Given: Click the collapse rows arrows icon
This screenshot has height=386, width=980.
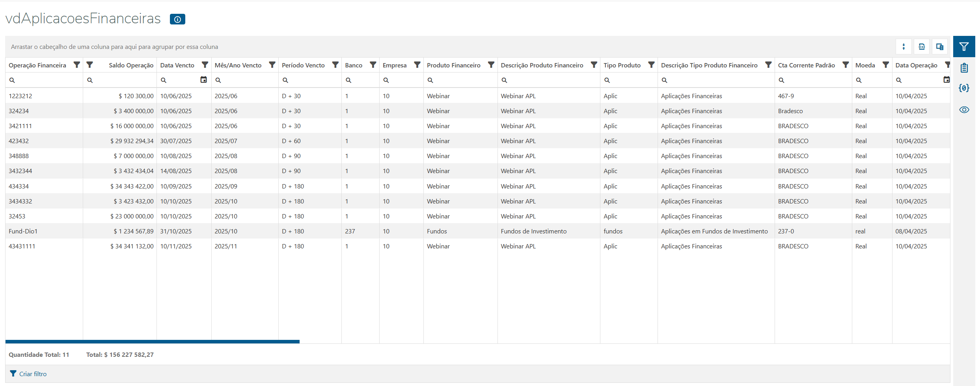Looking at the screenshot, I should pyautogui.click(x=904, y=47).
